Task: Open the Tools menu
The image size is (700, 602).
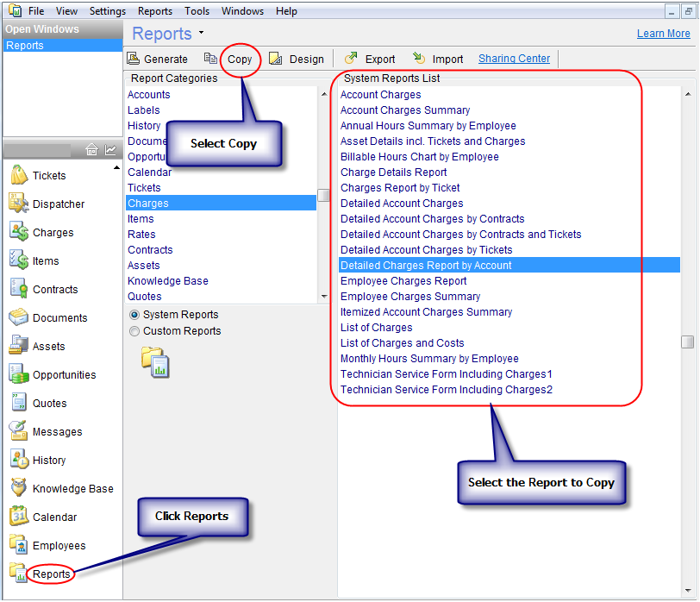Action: pos(197,11)
